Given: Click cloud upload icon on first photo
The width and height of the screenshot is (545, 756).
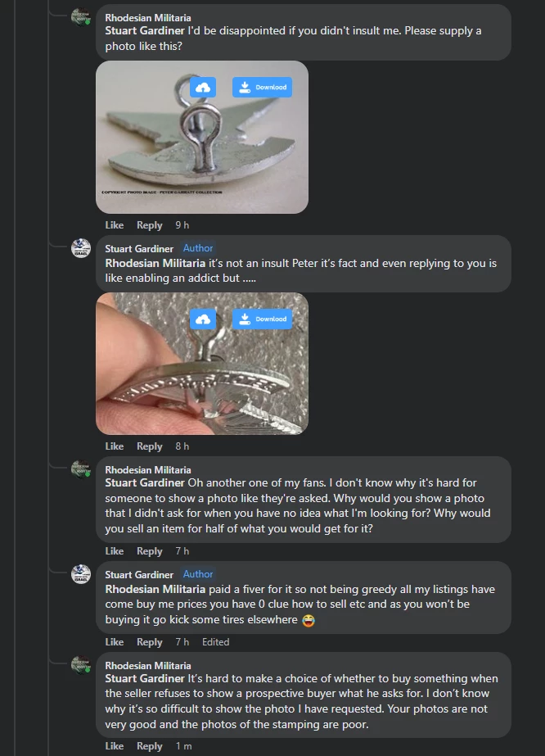Looking at the screenshot, I should (x=203, y=87).
